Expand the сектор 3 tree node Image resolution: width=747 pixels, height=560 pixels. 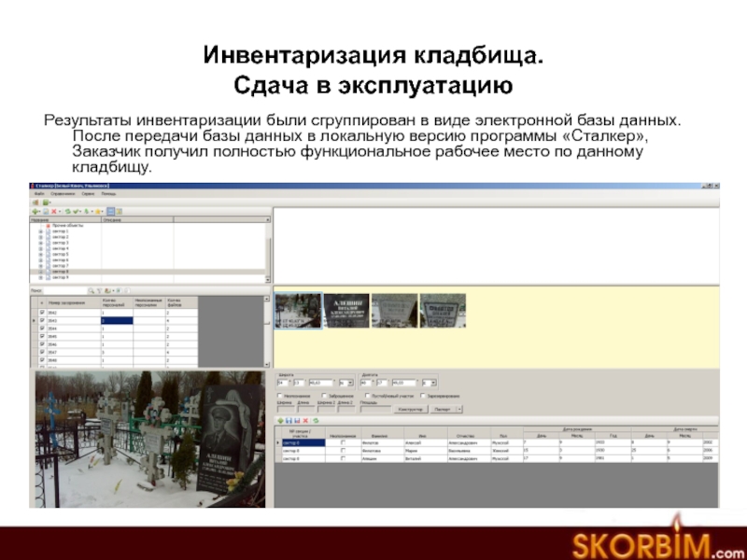point(40,243)
